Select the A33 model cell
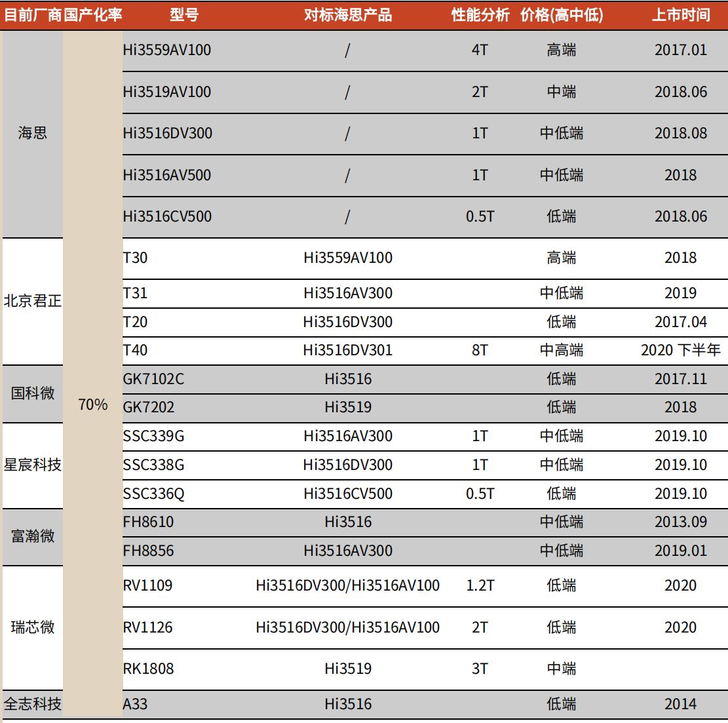Image resolution: width=728 pixels, height=723 pixels. pyautogui.click(x=135, y=704)
